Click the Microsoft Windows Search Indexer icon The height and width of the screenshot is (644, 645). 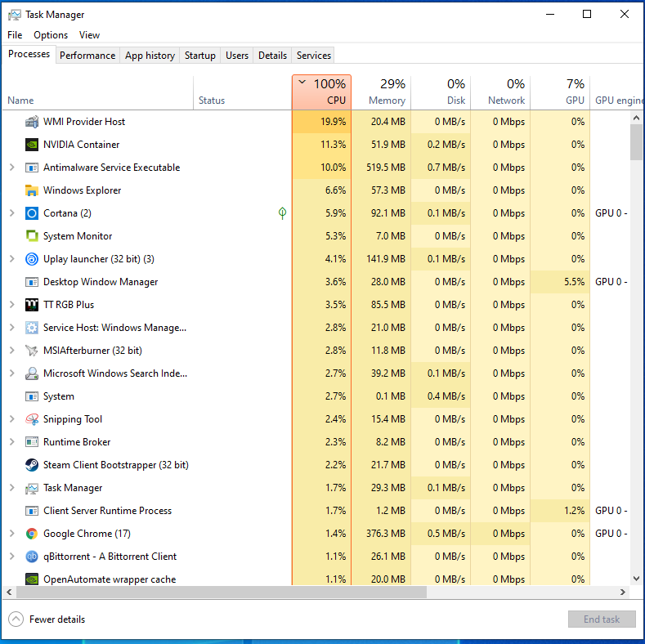click(32, 373)
